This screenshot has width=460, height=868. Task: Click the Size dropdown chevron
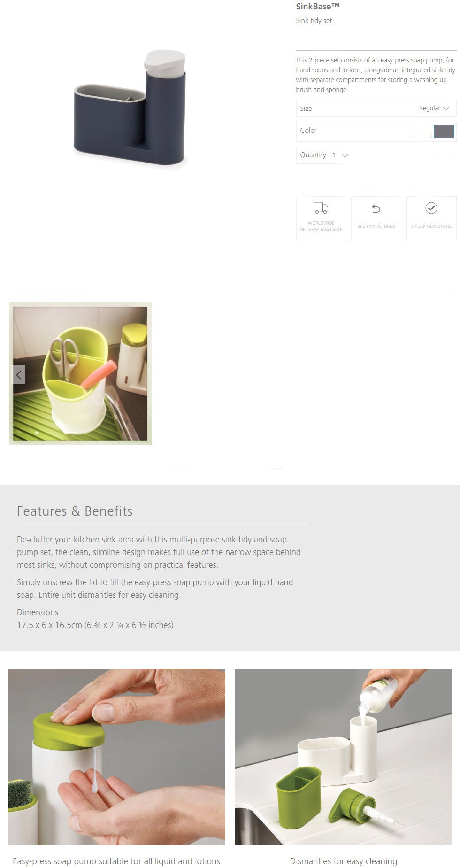click(x=446, y=108)
